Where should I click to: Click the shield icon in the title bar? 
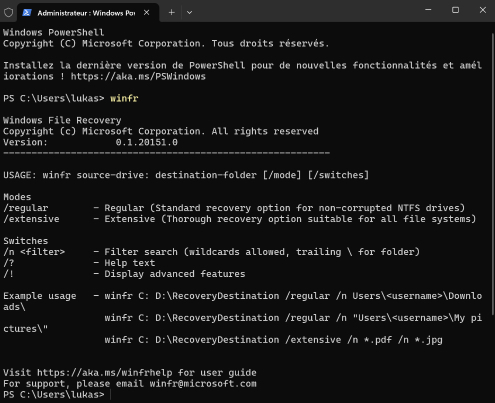coord(8,13)
